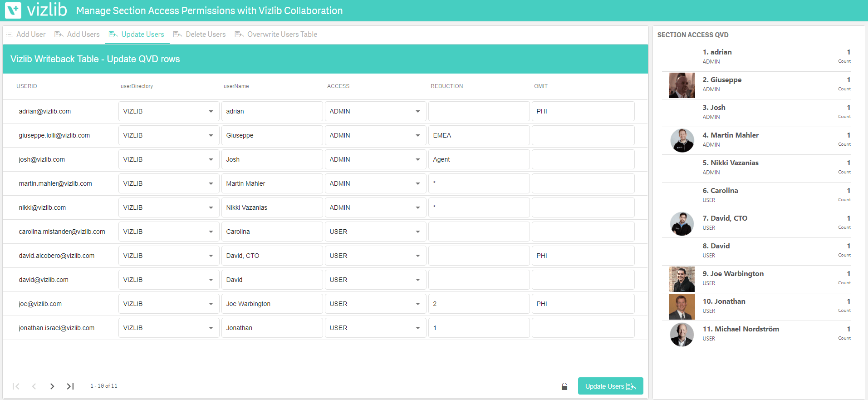Open ACCESS dropdown for Josh row
This screenshot has height=400, width=868.
point(375,159)
